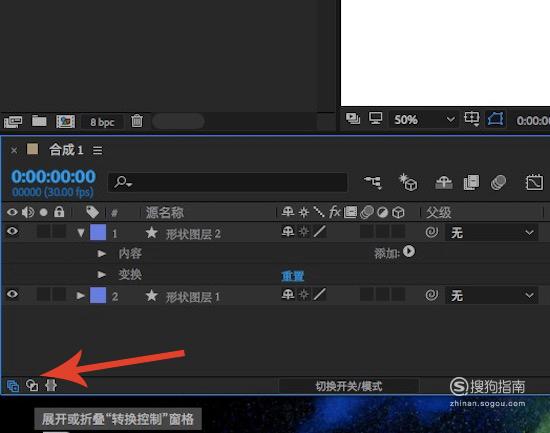The image size is (550, 433).
Task: Click the 源名称 column header
Action: 165,212
